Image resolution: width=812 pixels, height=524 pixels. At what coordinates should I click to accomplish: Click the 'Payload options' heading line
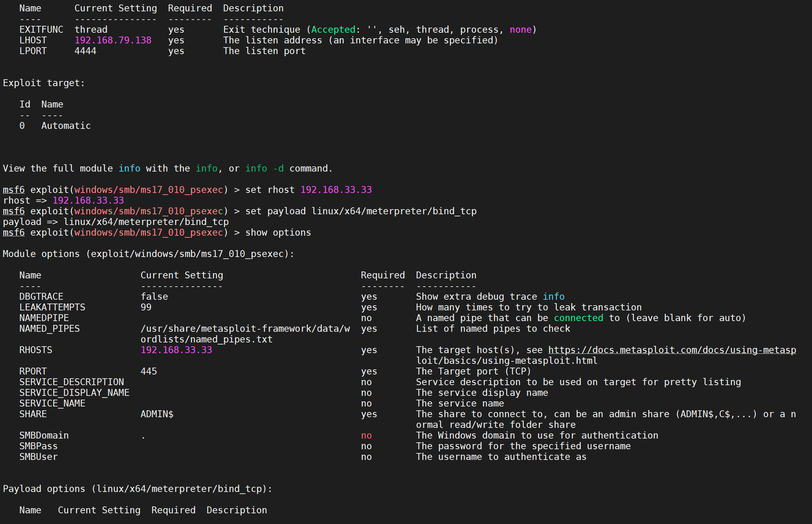[137, 489]
